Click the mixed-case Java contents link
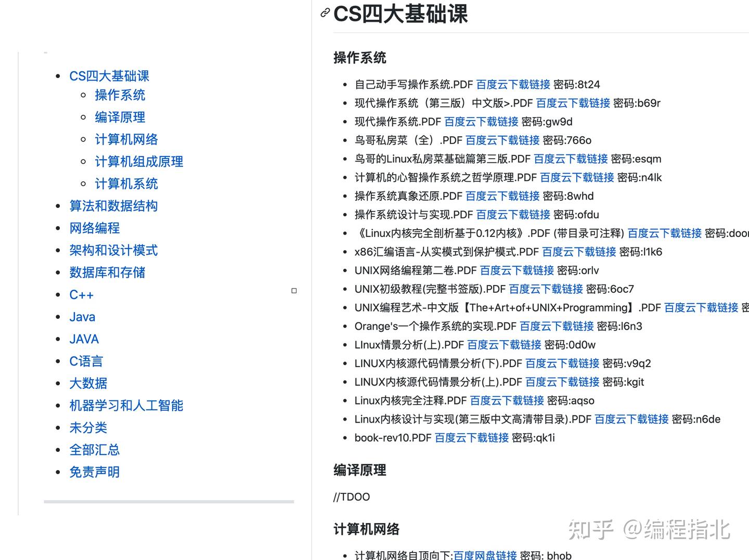 point(82,317)
